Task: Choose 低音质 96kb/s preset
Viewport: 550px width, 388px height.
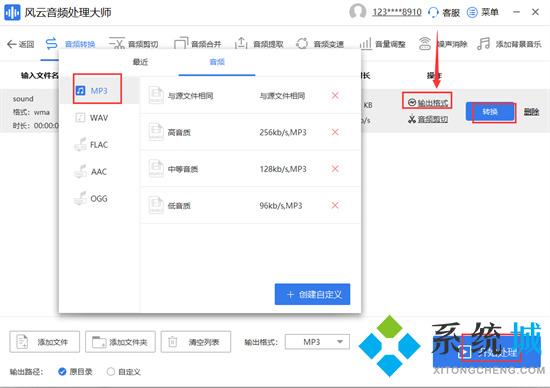Action: pos(250,205)
